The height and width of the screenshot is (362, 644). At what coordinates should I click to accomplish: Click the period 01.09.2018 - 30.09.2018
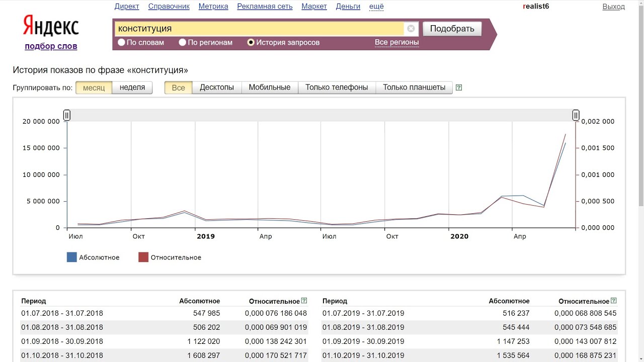(62, 341)
